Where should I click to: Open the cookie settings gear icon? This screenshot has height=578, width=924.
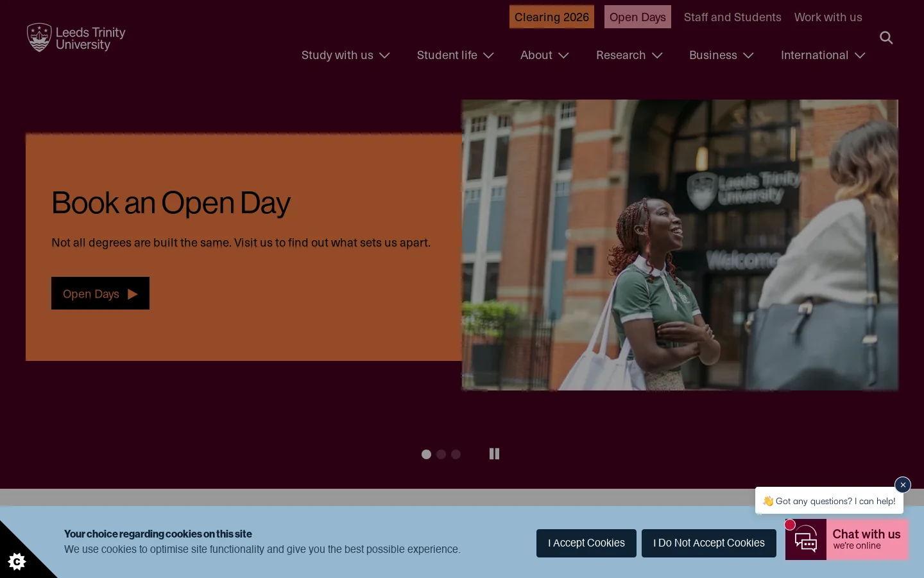pos(17,561)
